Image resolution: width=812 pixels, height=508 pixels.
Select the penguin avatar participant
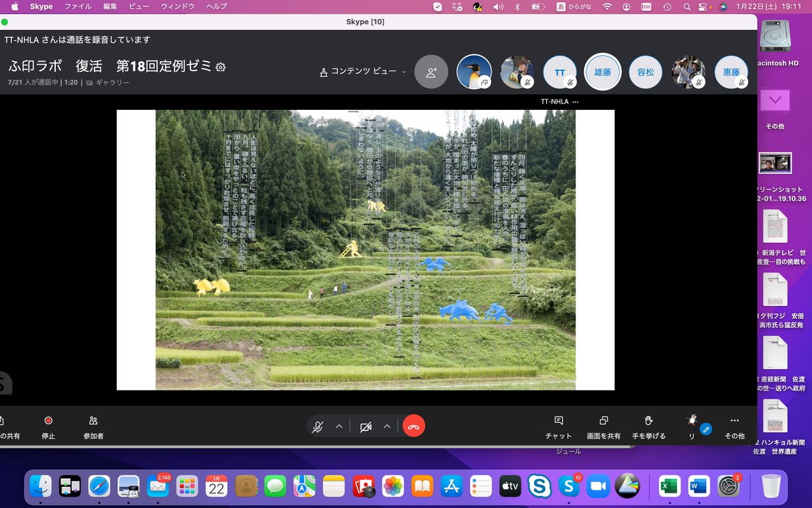coord(474,72)
